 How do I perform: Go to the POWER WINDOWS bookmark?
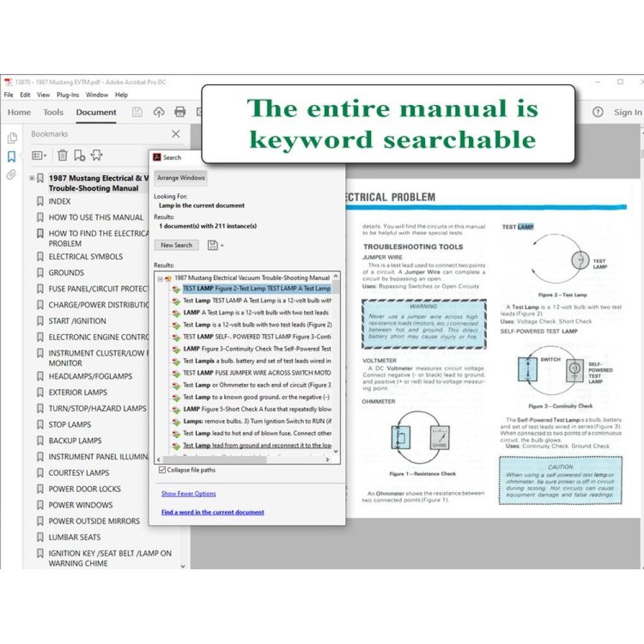click(80, 505)
